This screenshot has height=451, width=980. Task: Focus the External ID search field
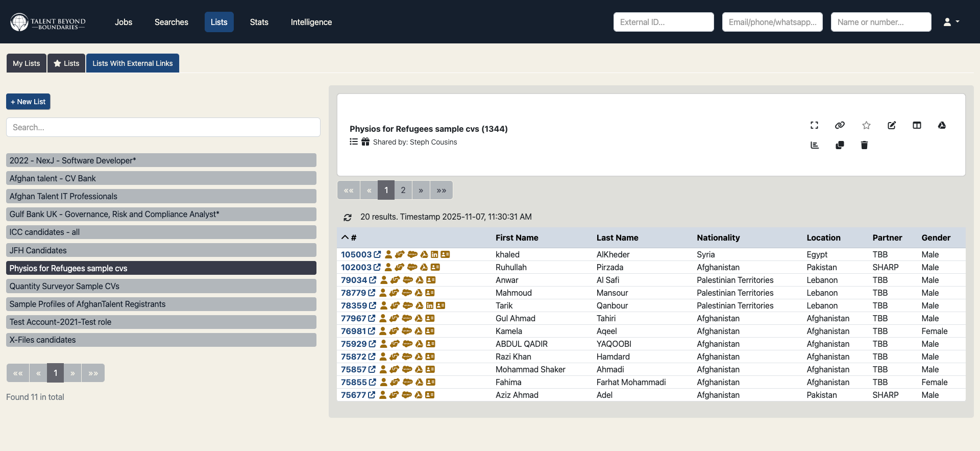point(664,22)
